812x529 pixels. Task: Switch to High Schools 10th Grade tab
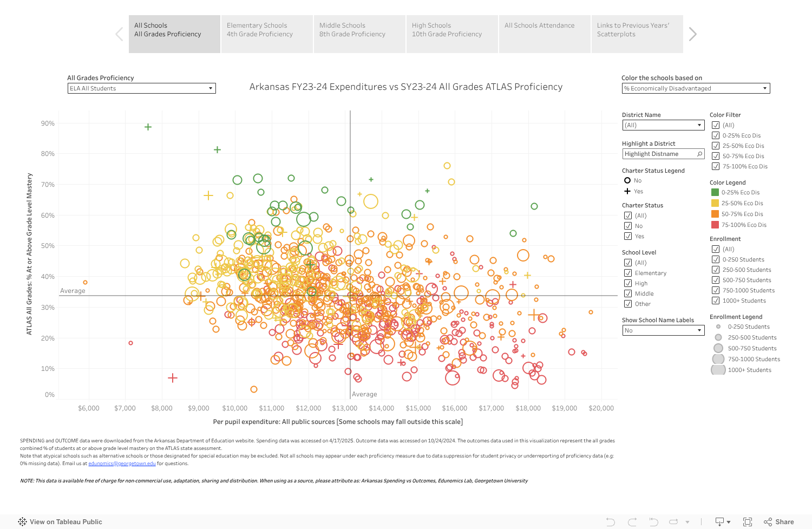click(x=452, y=34)
